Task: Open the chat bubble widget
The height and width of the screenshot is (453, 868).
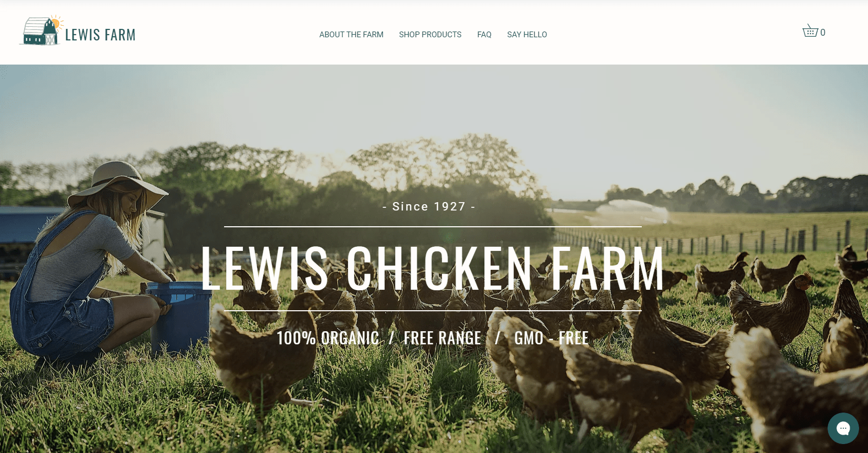Action: tap(843, 428)
